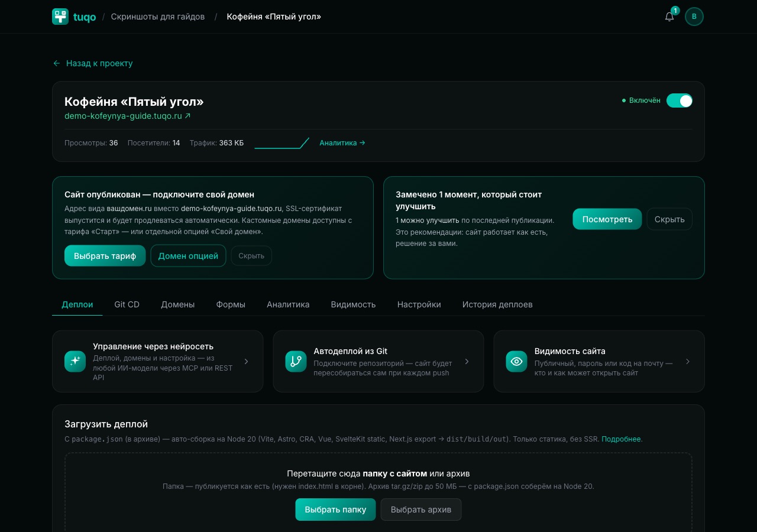Open the История деплоев tab
757x532 pixels.
(497, 304)
